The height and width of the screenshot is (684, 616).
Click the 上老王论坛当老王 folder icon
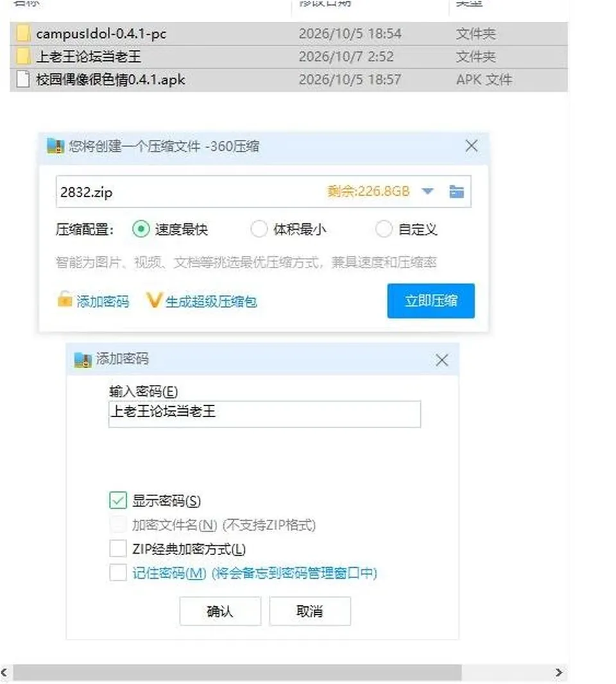tap(23, 56)
